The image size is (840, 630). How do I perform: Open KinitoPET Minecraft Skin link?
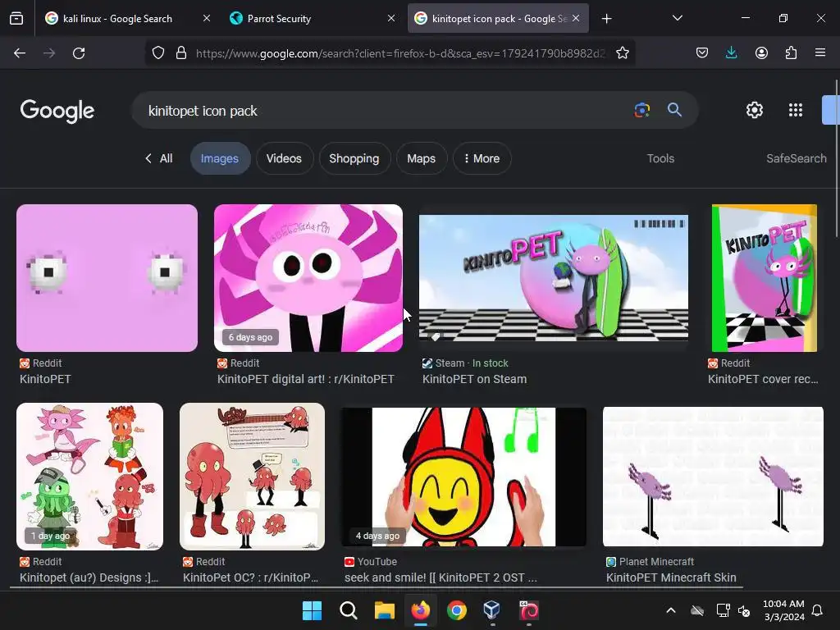click(671, 578)
